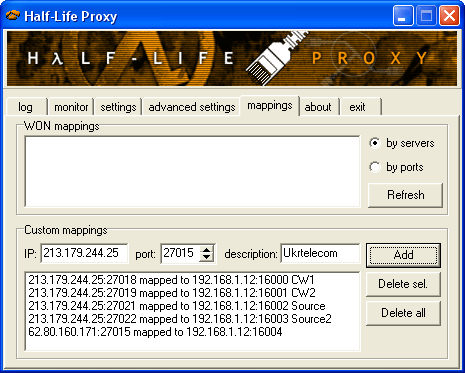Select the 'by servers' radio button
The width and height of the screenshot is (465, 373).
[402, 143]
